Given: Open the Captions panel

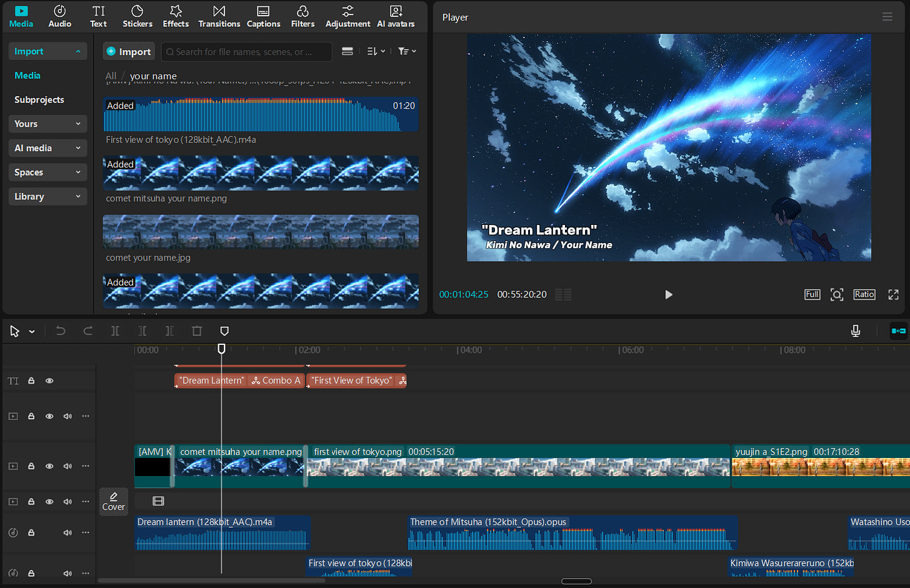Looking at the screenshot, I should click(x=263, y=17).
